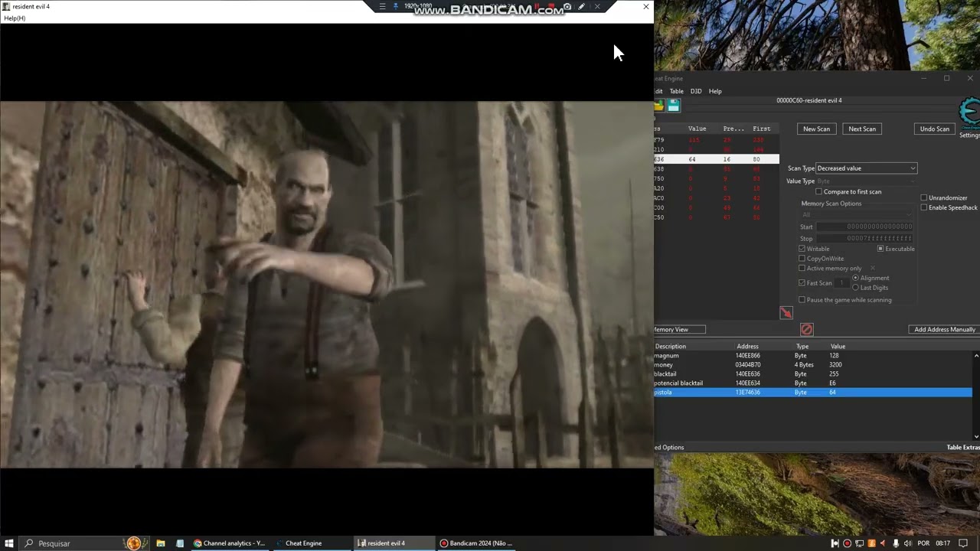The height and width of the screenshot is (551, 980).
Task: Open the Table menu in Cheat Engine
Action: [x=677, y=91]
